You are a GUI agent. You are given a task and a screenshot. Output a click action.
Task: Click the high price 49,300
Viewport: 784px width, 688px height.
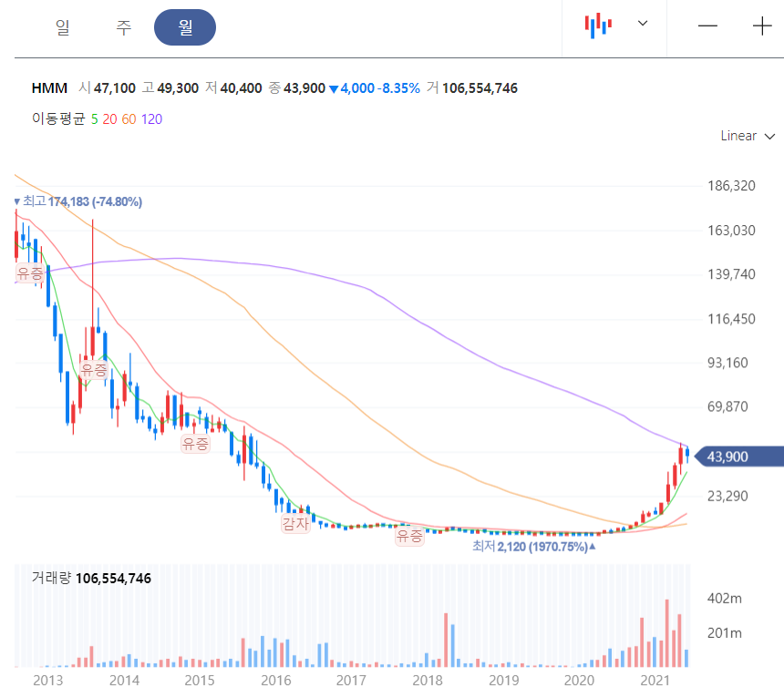tap(178, 87)
